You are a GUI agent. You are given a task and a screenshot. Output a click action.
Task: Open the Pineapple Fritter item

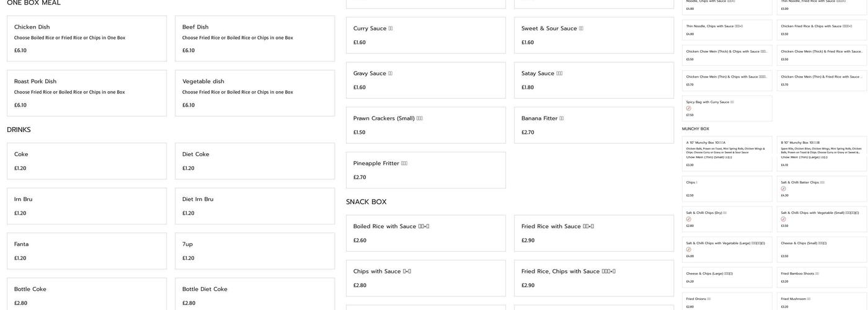point(426,170)
